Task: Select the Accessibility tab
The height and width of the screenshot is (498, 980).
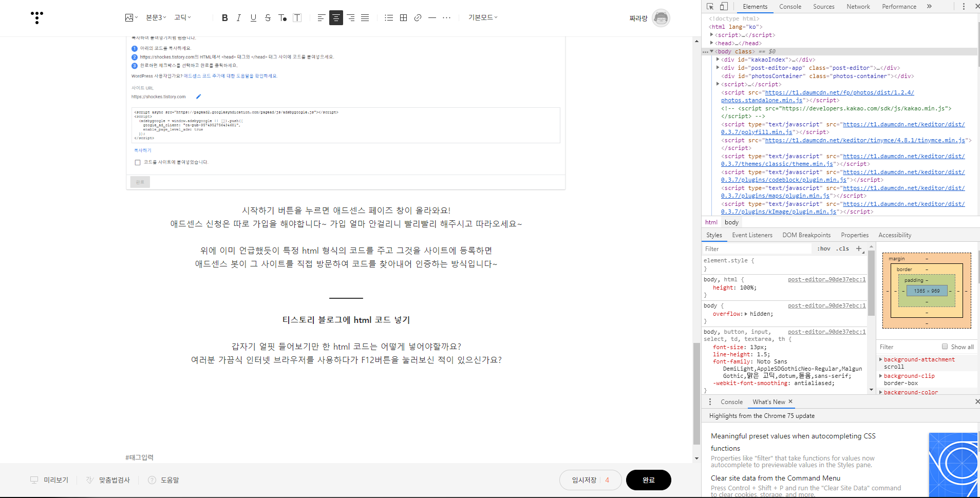Action: click(895, 235)
